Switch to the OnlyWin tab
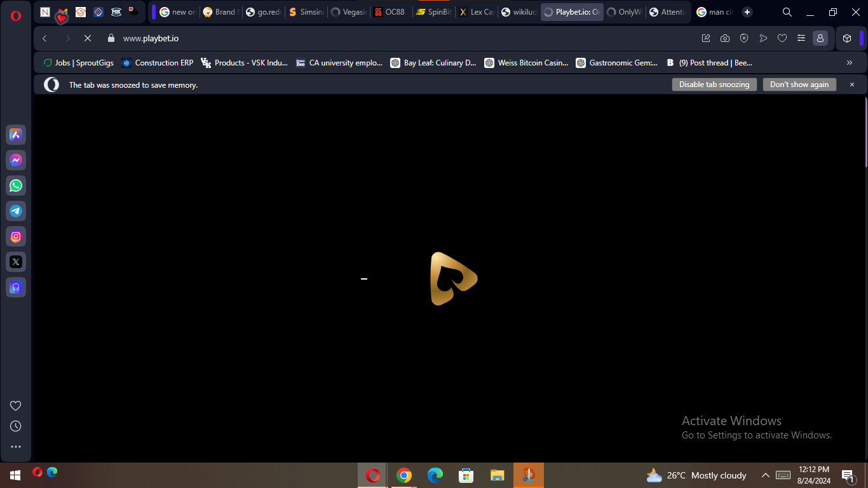Viewport: 868px width, 488px height. click(625, 12)
